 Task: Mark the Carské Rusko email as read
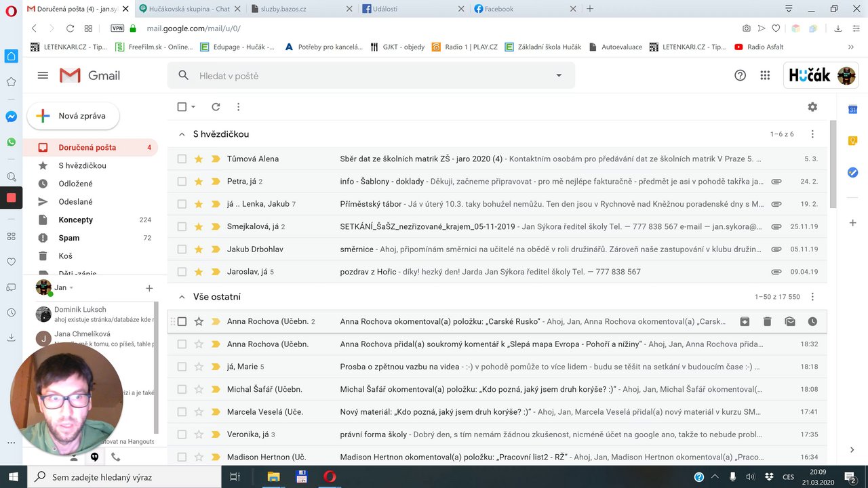click(790, 321)
